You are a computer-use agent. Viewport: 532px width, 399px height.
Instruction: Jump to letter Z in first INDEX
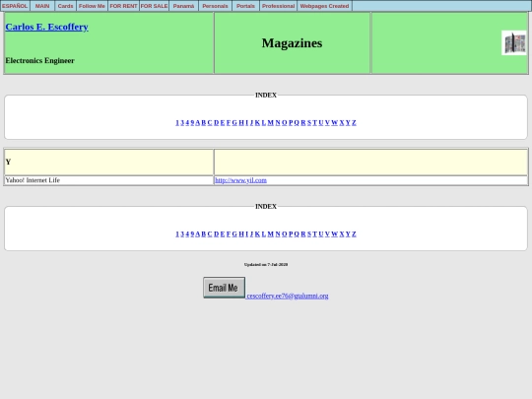click(354, 122)
